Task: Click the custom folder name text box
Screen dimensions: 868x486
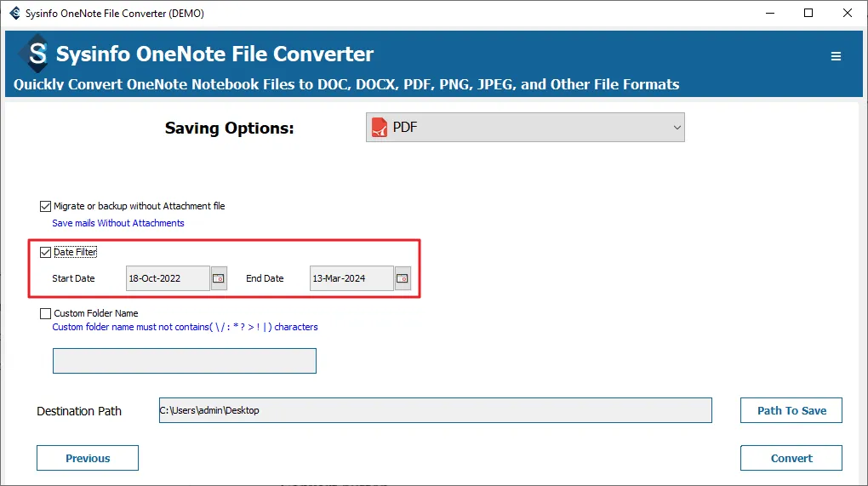Action: [x=185, y=361]
